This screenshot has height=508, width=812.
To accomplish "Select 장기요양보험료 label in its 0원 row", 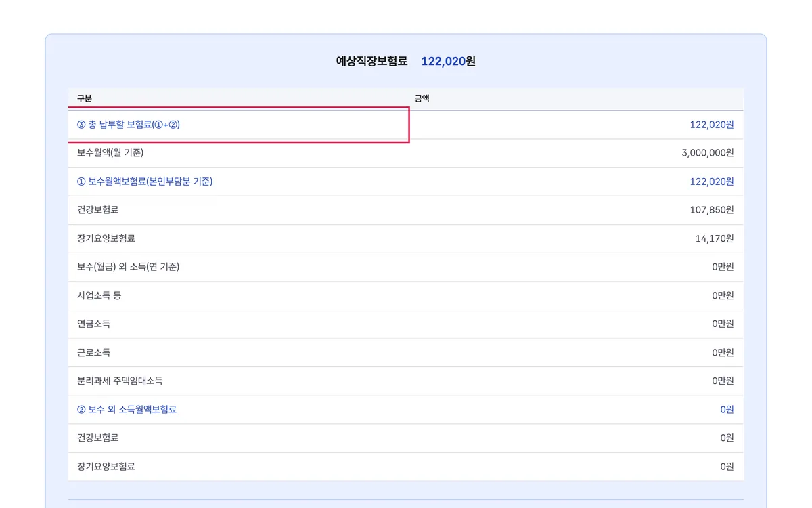I will [x=106, y=466].
